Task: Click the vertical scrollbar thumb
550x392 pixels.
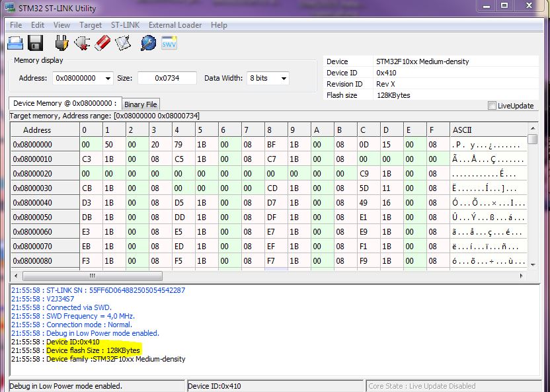Action: point(533,139)
